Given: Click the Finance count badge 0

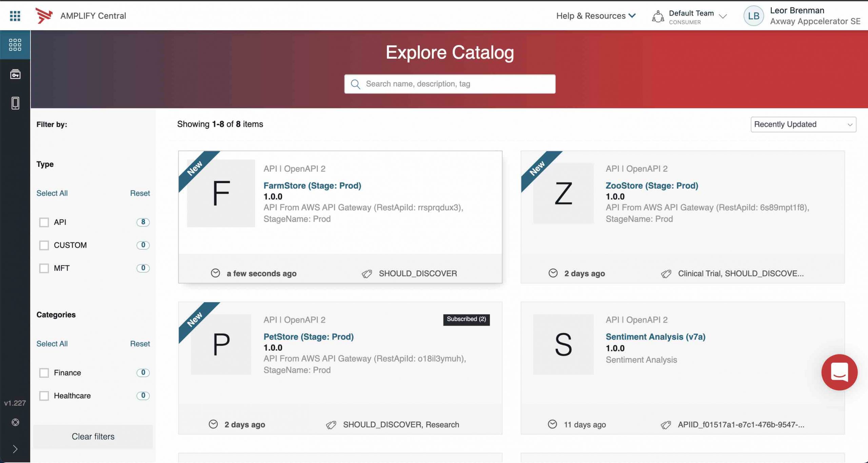Looking at the screenshot, I should (143, 372).
